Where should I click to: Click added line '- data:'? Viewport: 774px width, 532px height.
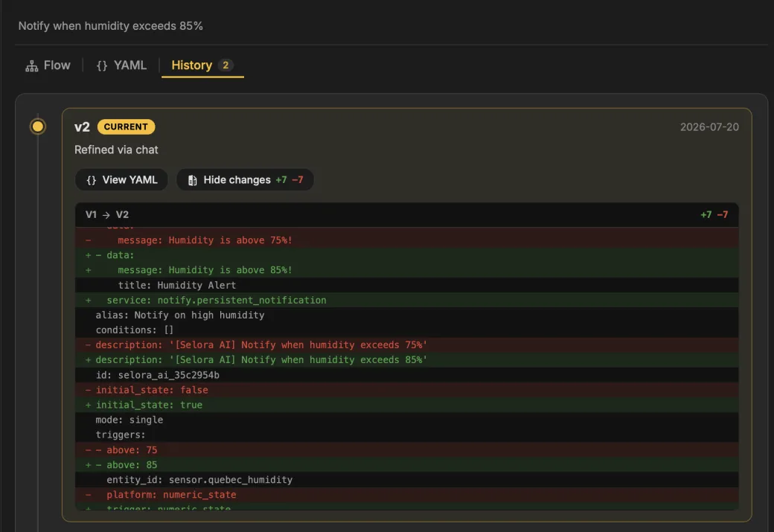click(407, 255)
